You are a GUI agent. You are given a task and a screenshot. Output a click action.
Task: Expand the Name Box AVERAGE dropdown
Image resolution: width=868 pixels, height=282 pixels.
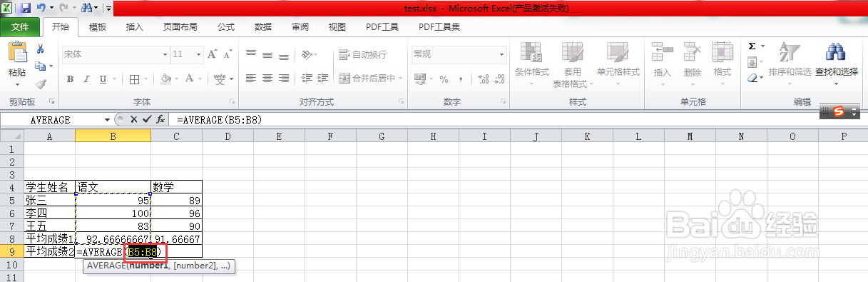coord(108,119)
